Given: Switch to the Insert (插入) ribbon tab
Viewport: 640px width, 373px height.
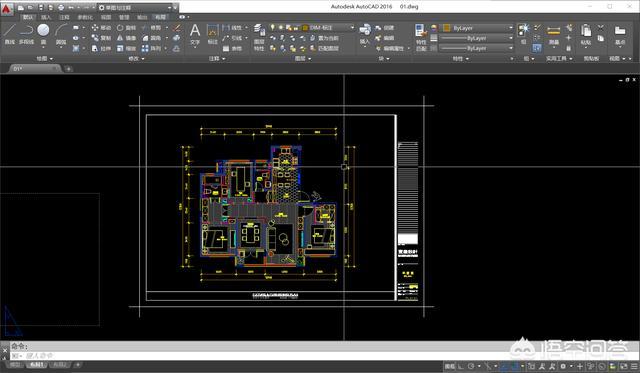Looking at the screenshot, I should 46,17.
